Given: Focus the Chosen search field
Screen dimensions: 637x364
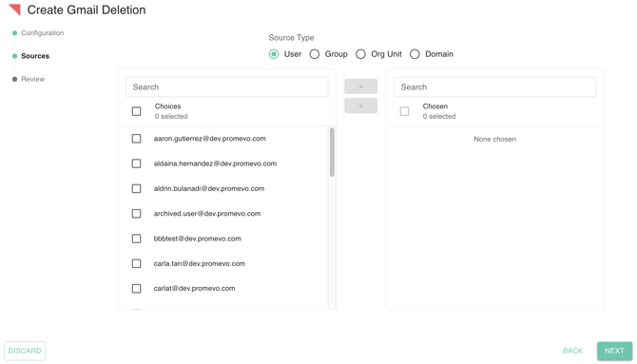Looking at the screenshot, I should [x=494, y=86].
